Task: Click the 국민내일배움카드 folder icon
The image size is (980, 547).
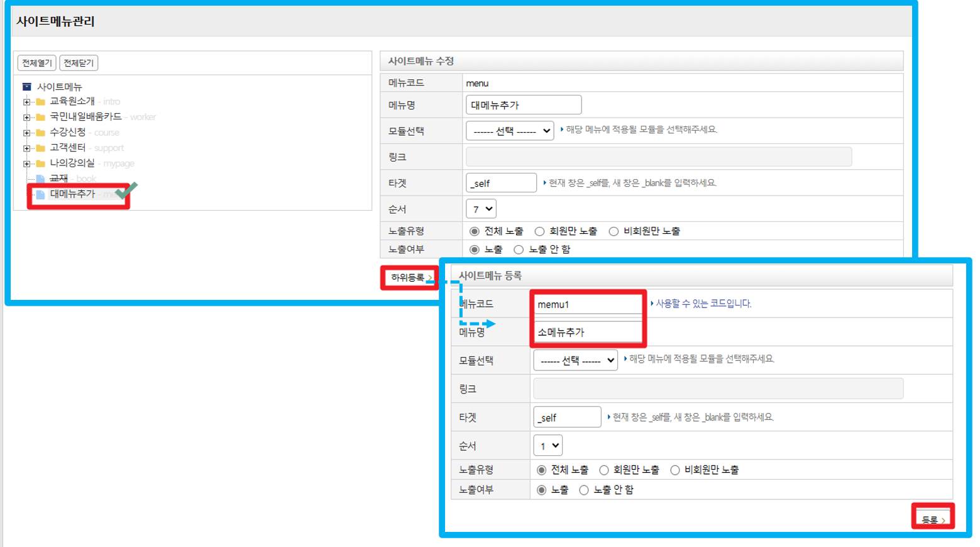Action: click(x=41, y=117)
